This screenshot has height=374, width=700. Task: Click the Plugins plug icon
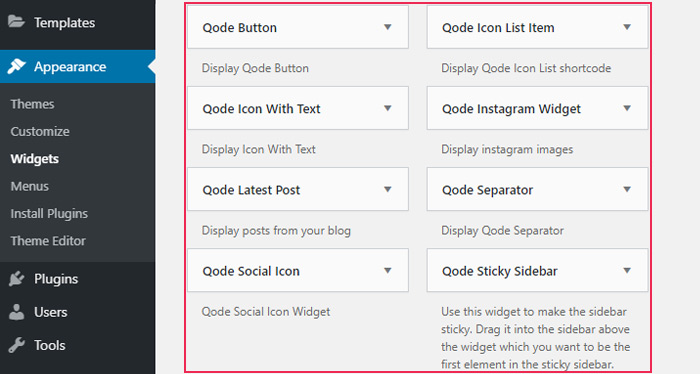tap(17, 278)
